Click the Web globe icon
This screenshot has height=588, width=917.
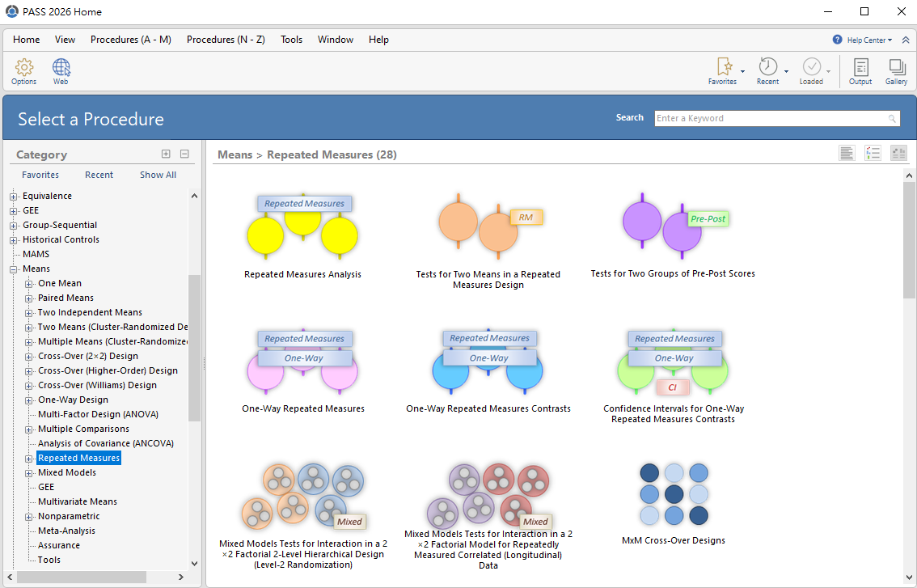coord(61,69)
